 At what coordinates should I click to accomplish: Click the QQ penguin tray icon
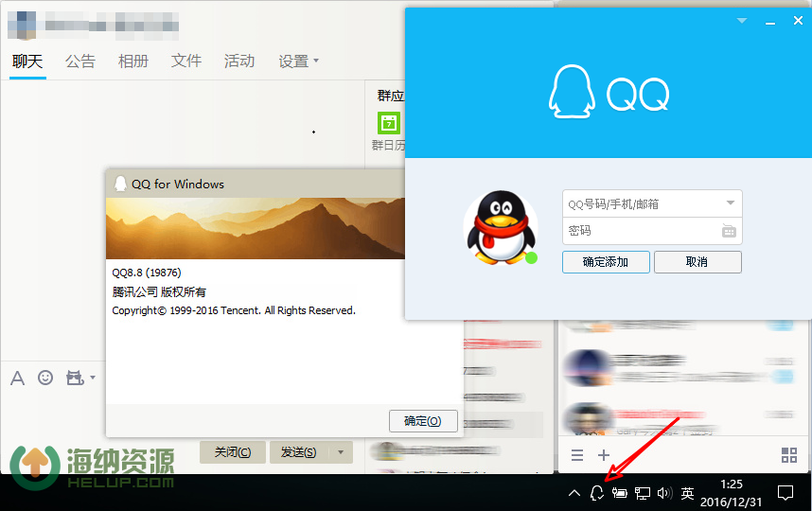tap(597, 493)
